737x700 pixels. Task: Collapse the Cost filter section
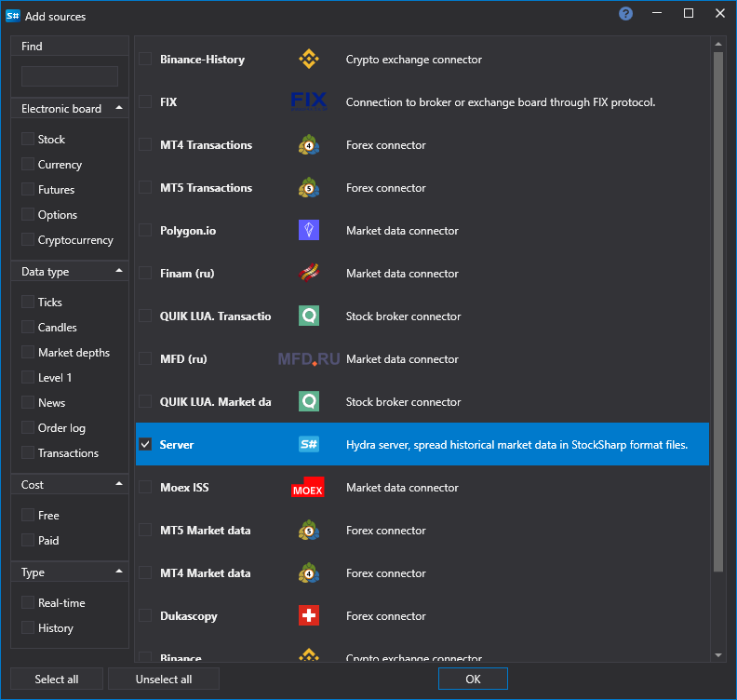pos(119,484)
